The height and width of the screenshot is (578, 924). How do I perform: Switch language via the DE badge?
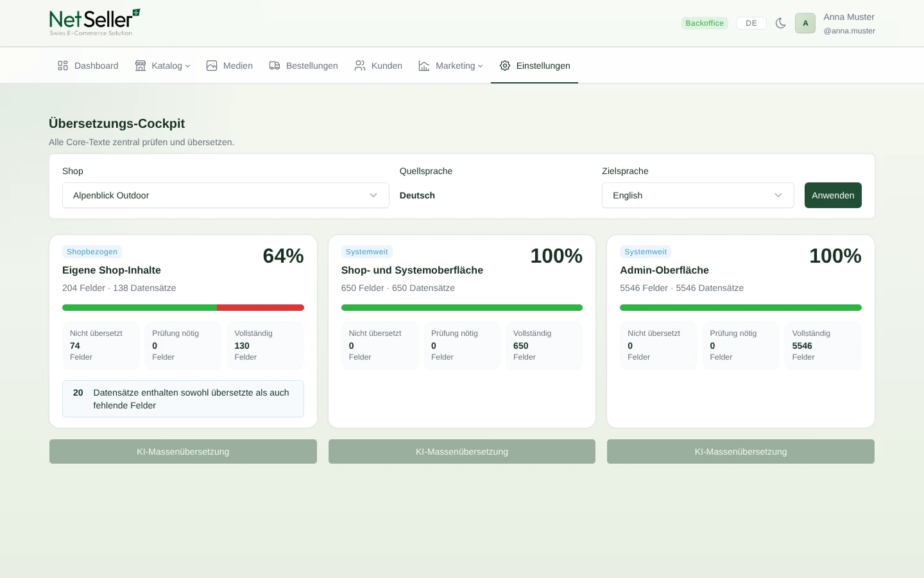(751, 23)
